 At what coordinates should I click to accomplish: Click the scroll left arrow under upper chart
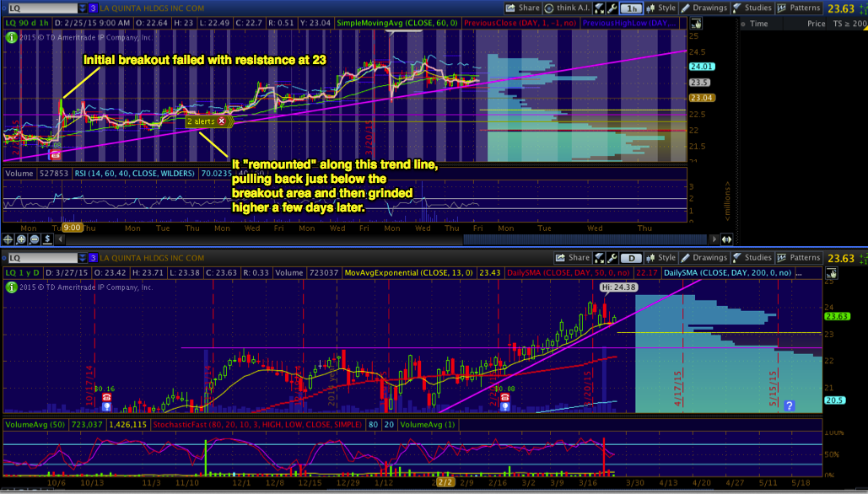62,239
